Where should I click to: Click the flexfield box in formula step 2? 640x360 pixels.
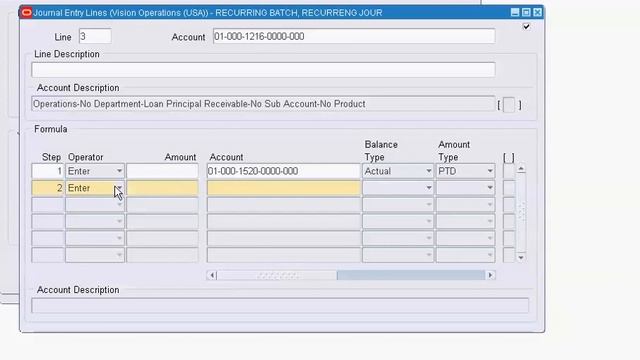pos(509,188)
